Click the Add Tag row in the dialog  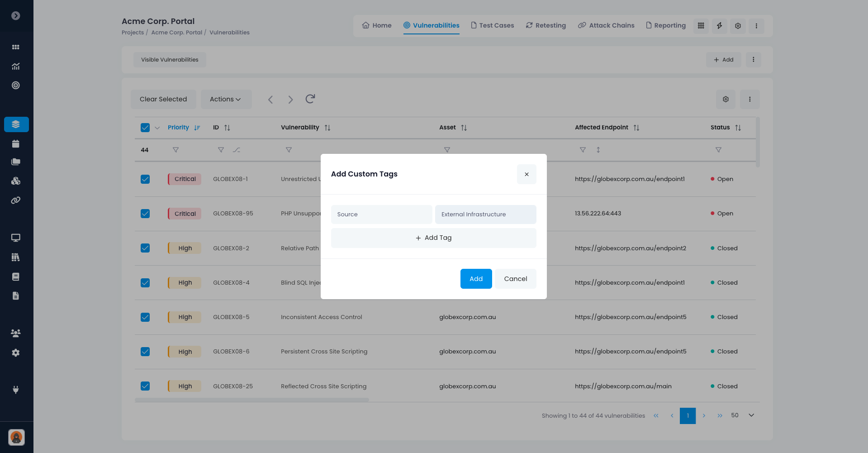point(433,238)
